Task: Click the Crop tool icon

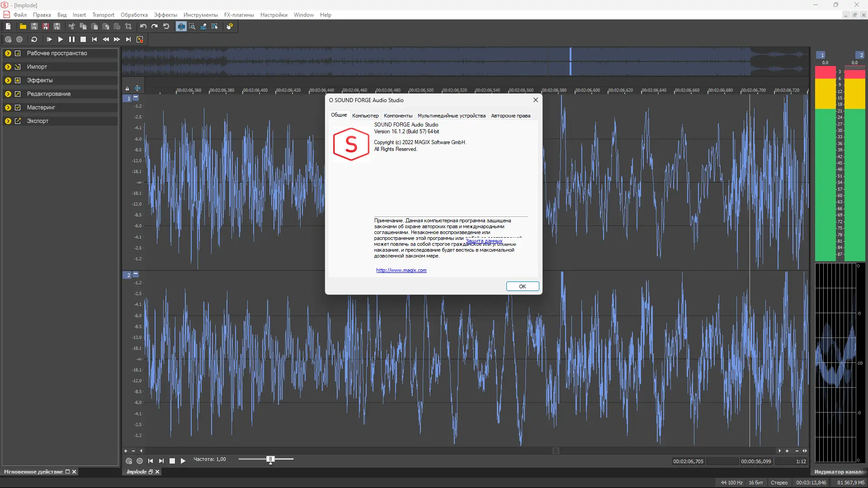Action: pyautogui.click(x=128, y=27)
